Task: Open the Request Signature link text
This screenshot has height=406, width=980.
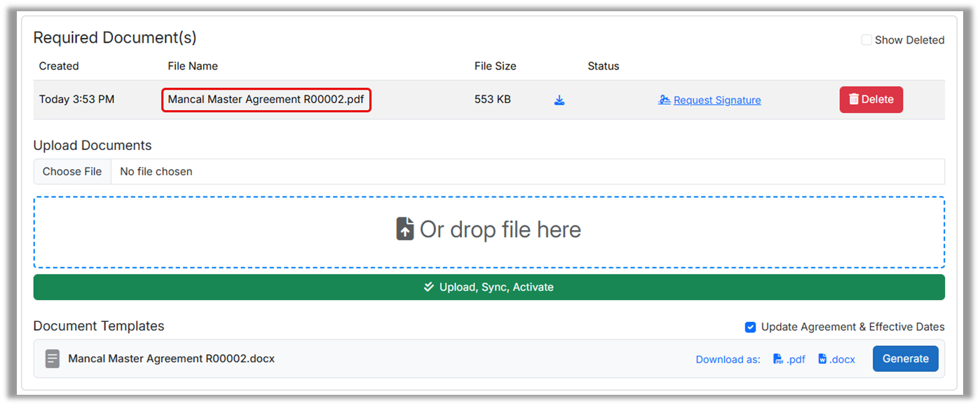Action: coord(717,100)
